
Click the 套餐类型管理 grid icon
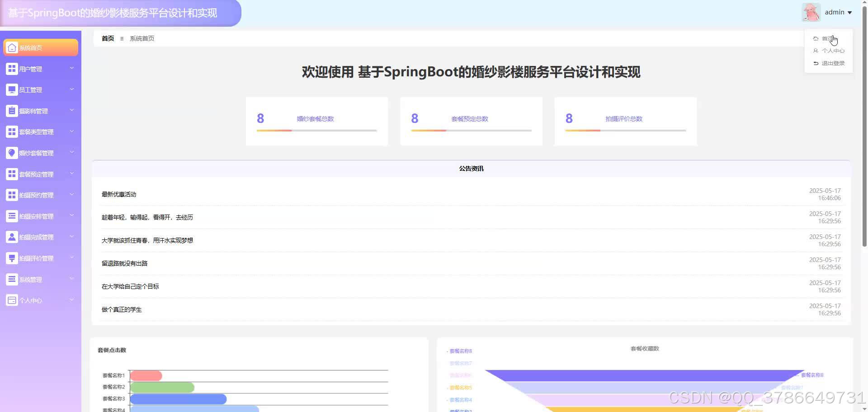[x=12, y=131]
